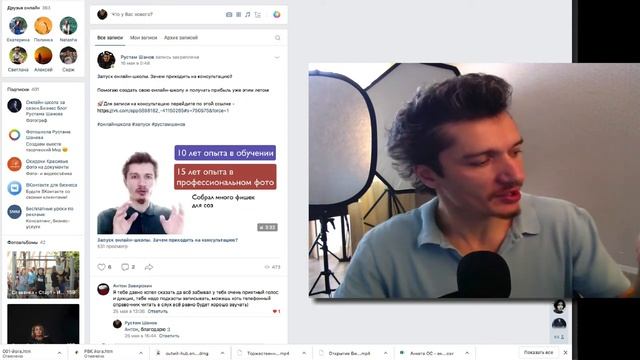Click the wall search magnifier icon

click(x=278, y=38)
